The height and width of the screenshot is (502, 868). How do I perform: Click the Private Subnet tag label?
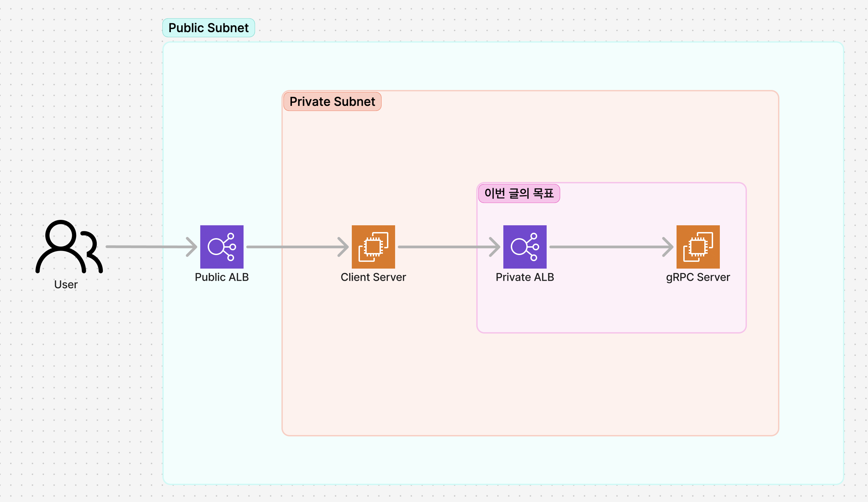pos(332,101)
